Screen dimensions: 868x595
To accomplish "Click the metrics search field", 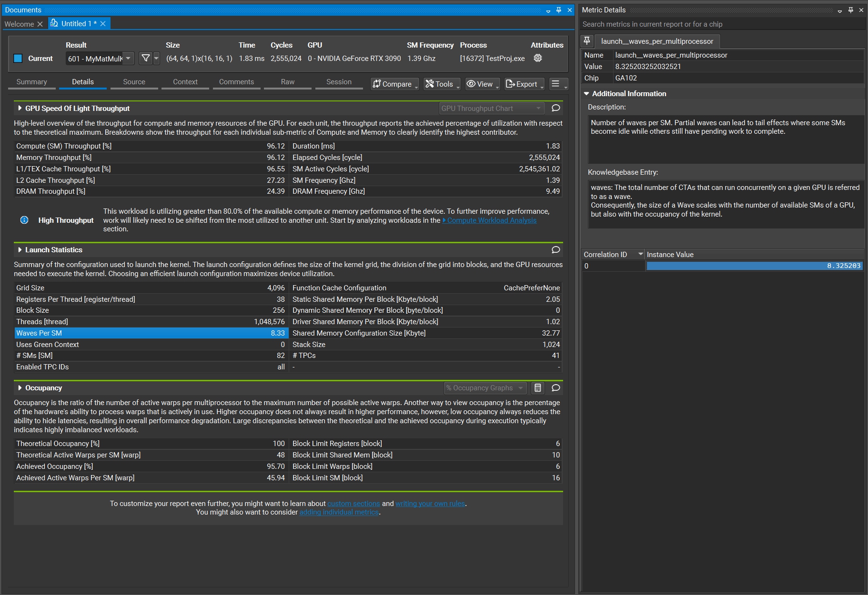I will 722,24.
